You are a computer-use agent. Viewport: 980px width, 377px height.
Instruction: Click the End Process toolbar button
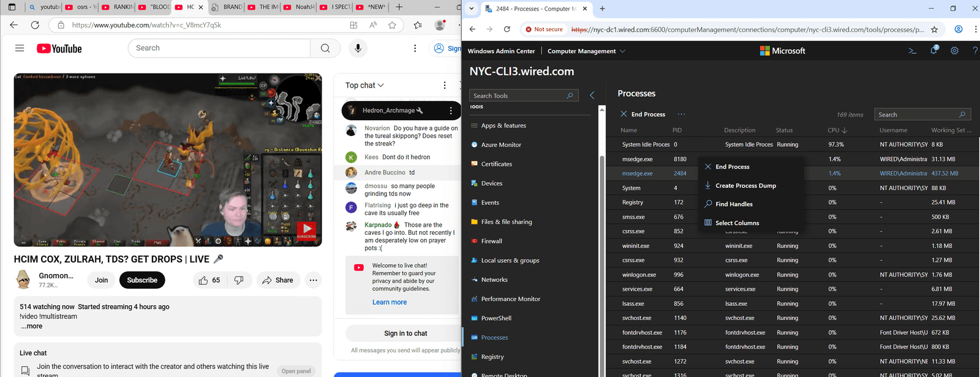point(643,114)
